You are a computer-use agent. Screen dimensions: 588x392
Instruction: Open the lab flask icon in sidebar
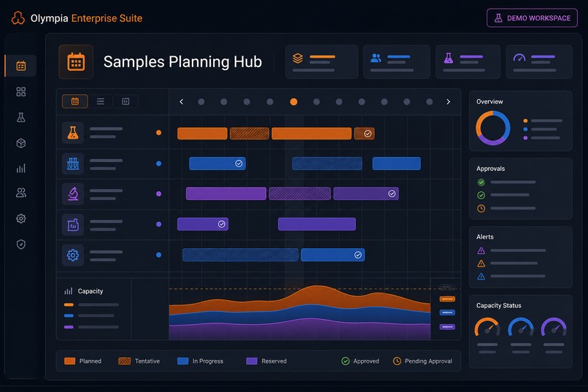click(21, 118)
